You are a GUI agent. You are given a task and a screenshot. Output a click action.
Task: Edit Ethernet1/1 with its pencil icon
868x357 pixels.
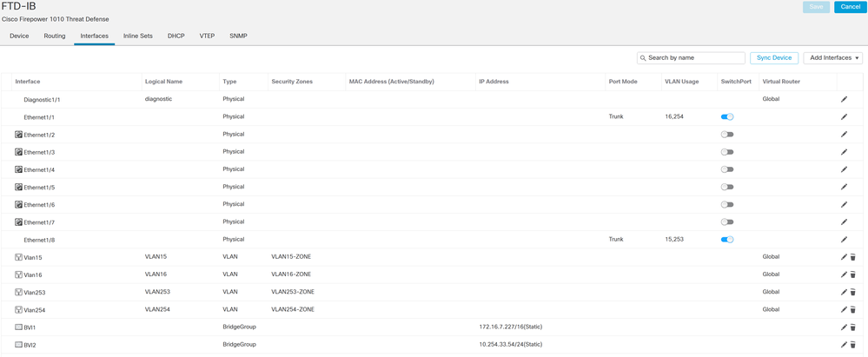pyautogui.click(x=844, y=116)
